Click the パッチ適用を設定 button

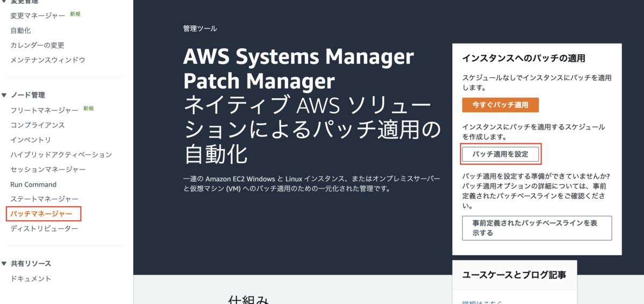(500, 154)
